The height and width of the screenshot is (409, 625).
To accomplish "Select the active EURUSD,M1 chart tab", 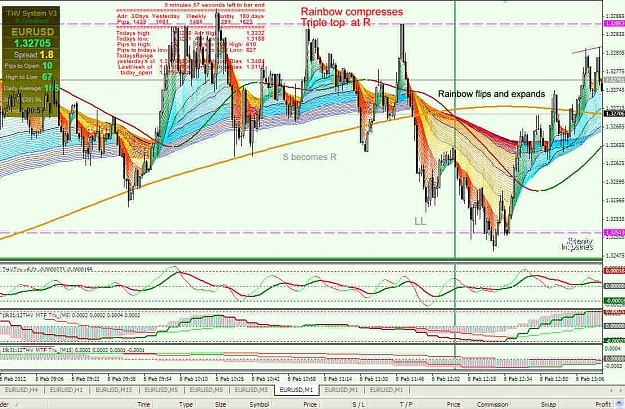I will pyautogui.click(x=295, y=390).
